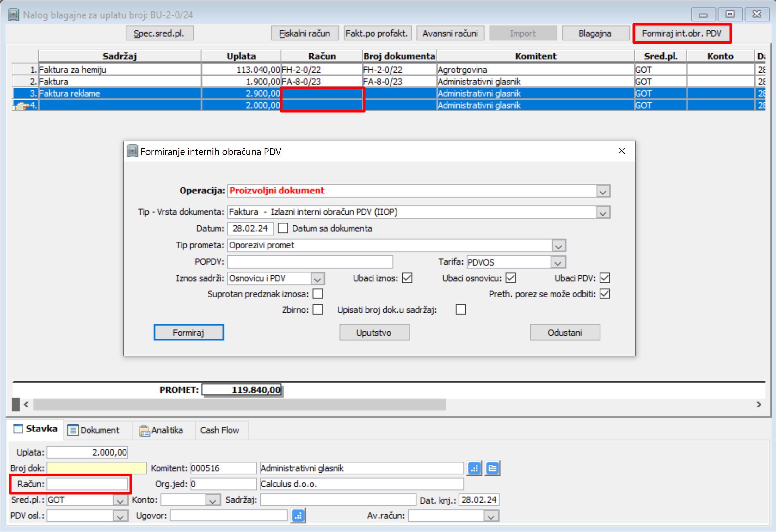Screen dimensions: 776x532
Task: Click the dialog's safe icon in title
Action: point(132,151)
